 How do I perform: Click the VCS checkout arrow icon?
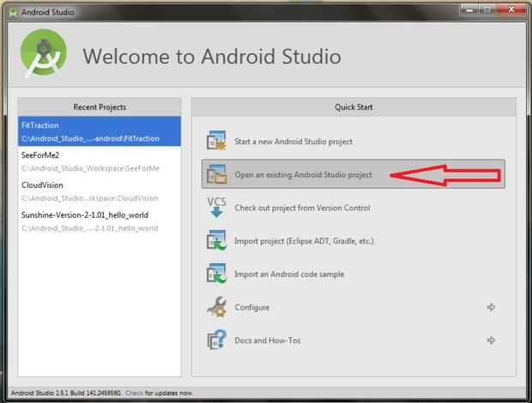point(216,208)
